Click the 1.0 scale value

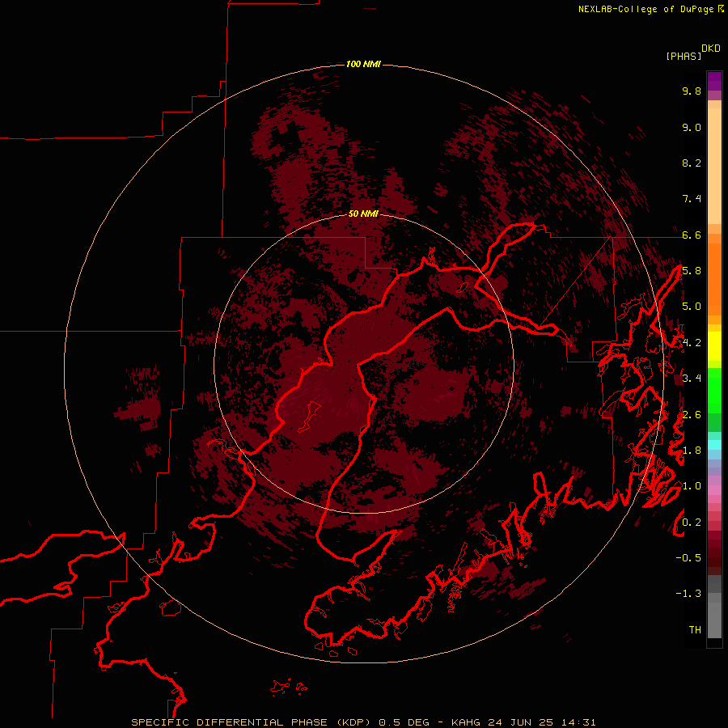(x=692, y=486)
